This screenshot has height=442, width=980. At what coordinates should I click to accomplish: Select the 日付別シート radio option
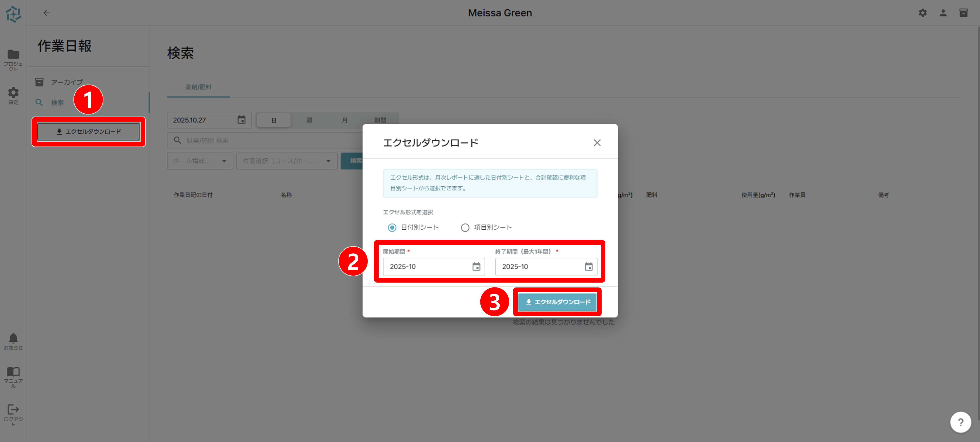392,228
